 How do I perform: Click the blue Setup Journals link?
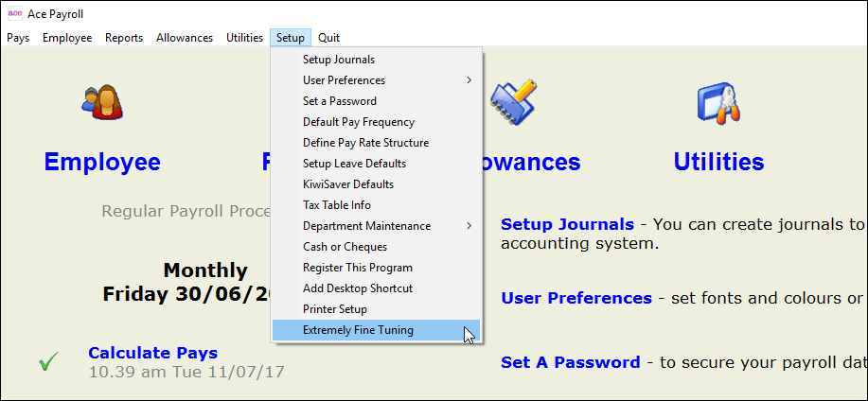(567, 225)
